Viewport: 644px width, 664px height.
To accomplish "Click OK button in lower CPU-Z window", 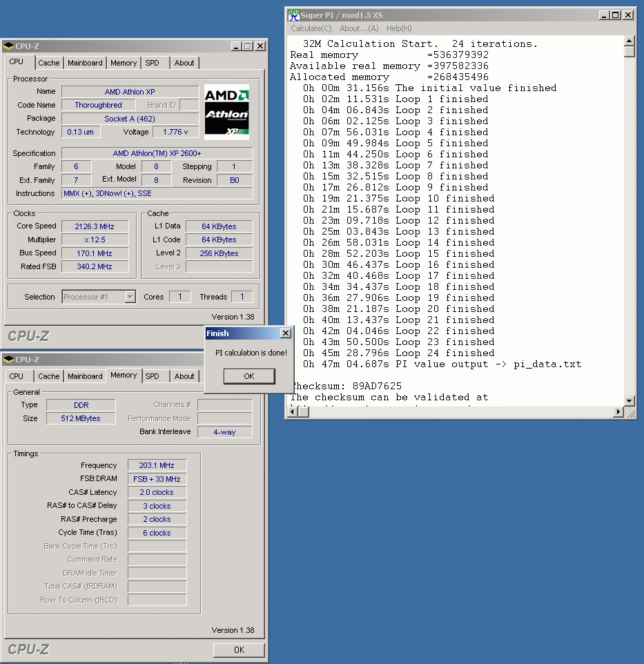I will tap(239, 650).
